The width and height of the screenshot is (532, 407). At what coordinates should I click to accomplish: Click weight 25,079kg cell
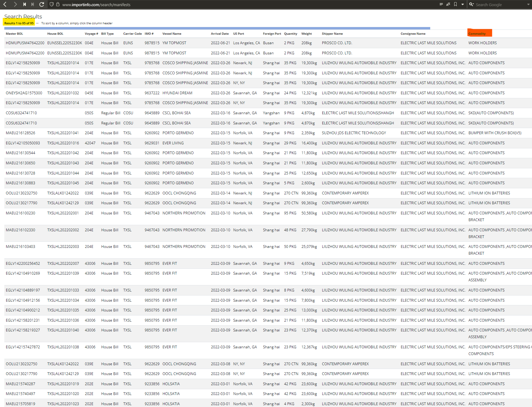[x=309, y=247]
